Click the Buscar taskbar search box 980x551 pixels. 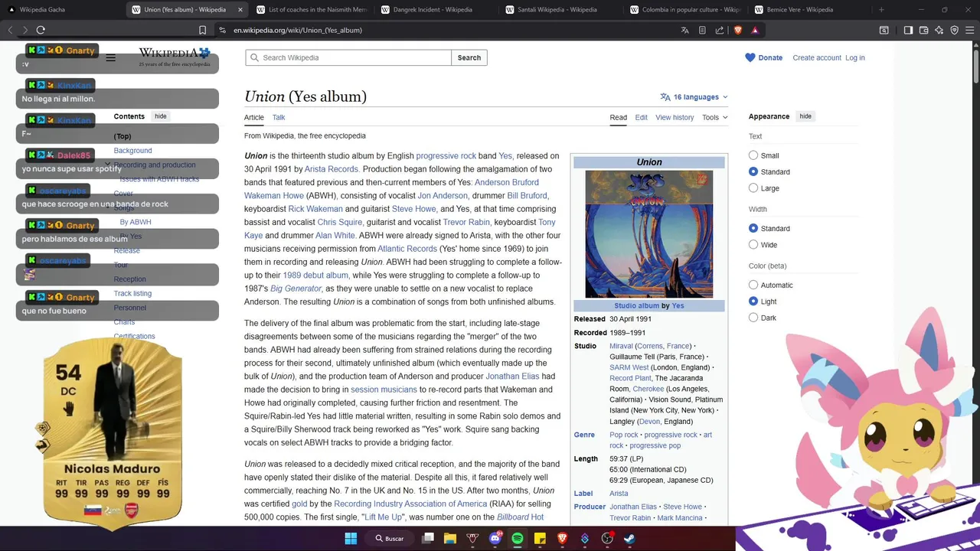pos(389,538)
